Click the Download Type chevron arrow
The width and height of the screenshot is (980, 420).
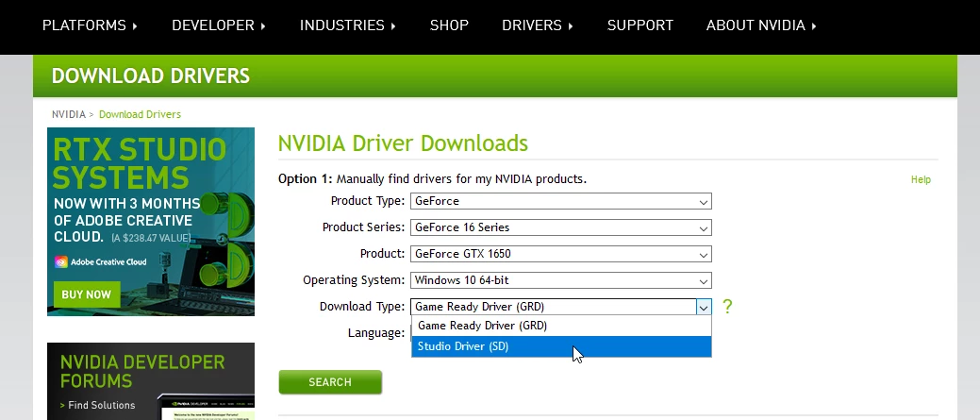coord(704,307)
